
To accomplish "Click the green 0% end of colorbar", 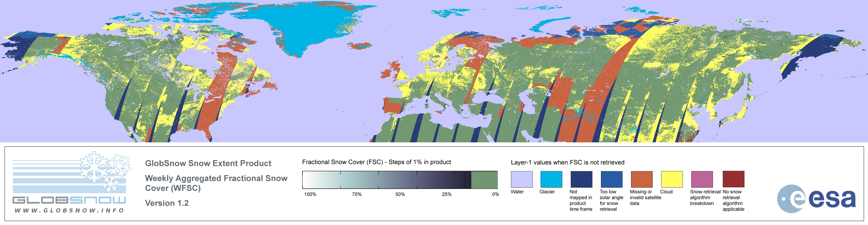I will pyautogui.click(x=484, y=180).
